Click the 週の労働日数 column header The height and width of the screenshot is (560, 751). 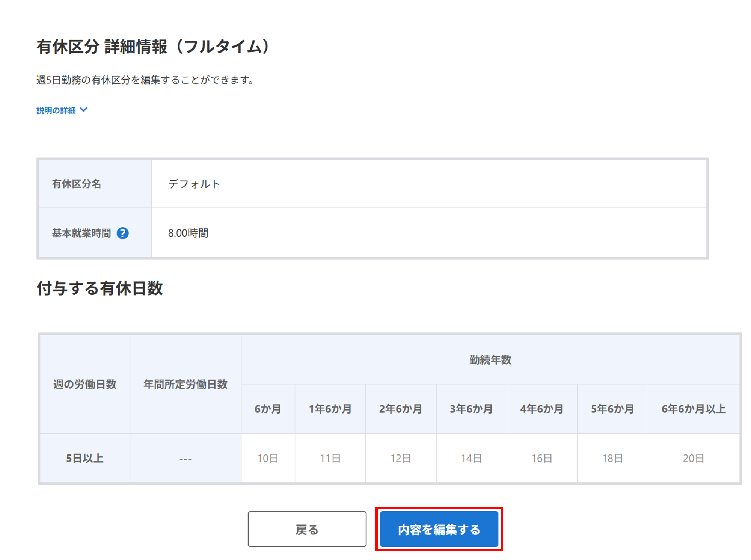85,384
